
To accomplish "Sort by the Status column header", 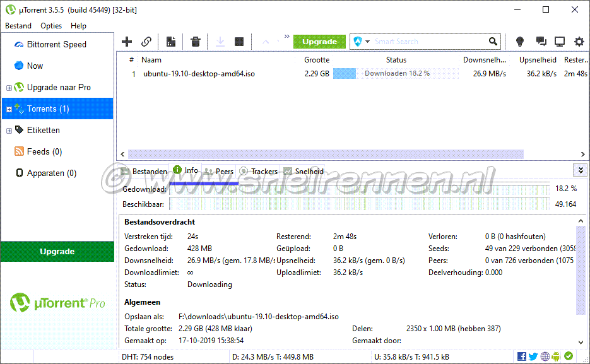I will click(x=396, y=60).
